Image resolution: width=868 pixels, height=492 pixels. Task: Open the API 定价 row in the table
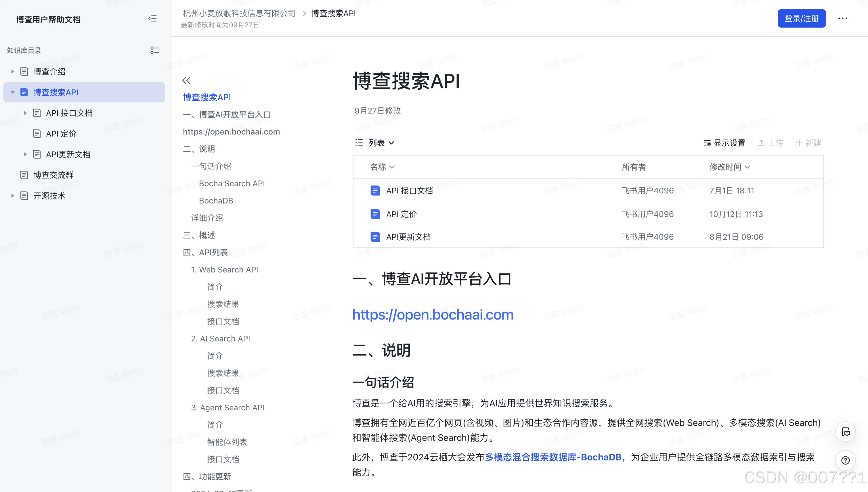(588, 214)
